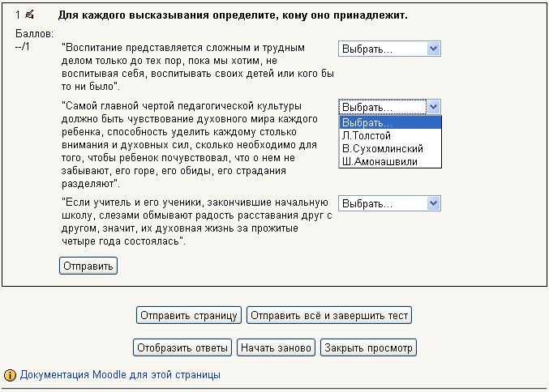
Task: Expand the dropdown for the third quote
Action: (388, 203)
